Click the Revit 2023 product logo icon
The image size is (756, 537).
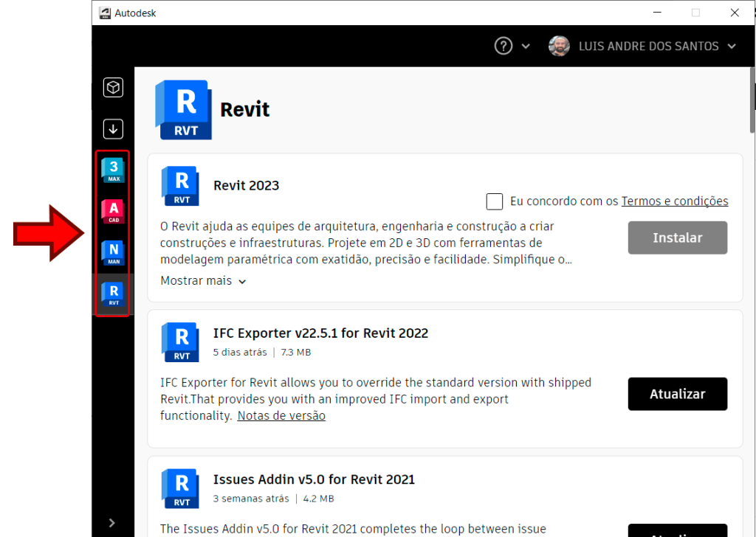pyautogui.click(x=179, y=186)
